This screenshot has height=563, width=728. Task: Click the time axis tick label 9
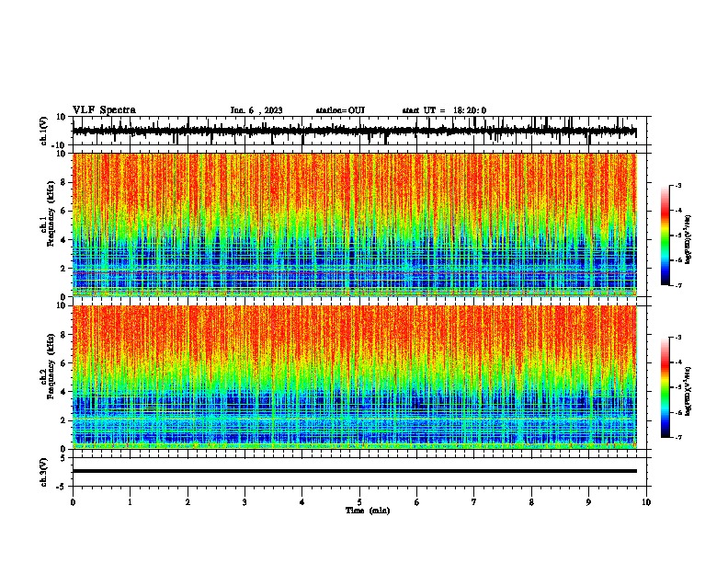(588, 502)
